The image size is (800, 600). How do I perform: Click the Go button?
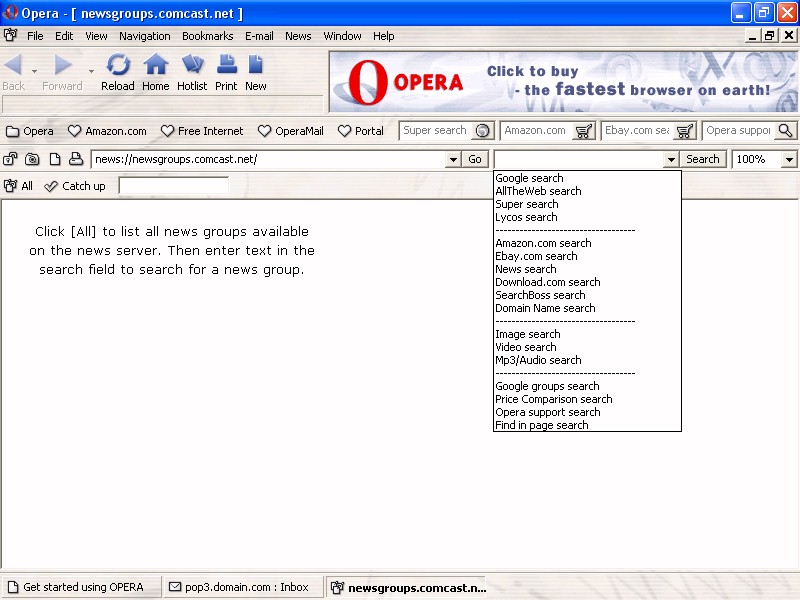(x=475, y=160)
